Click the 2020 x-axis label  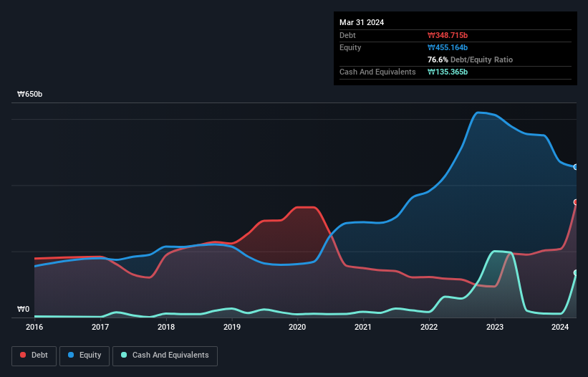297,327
